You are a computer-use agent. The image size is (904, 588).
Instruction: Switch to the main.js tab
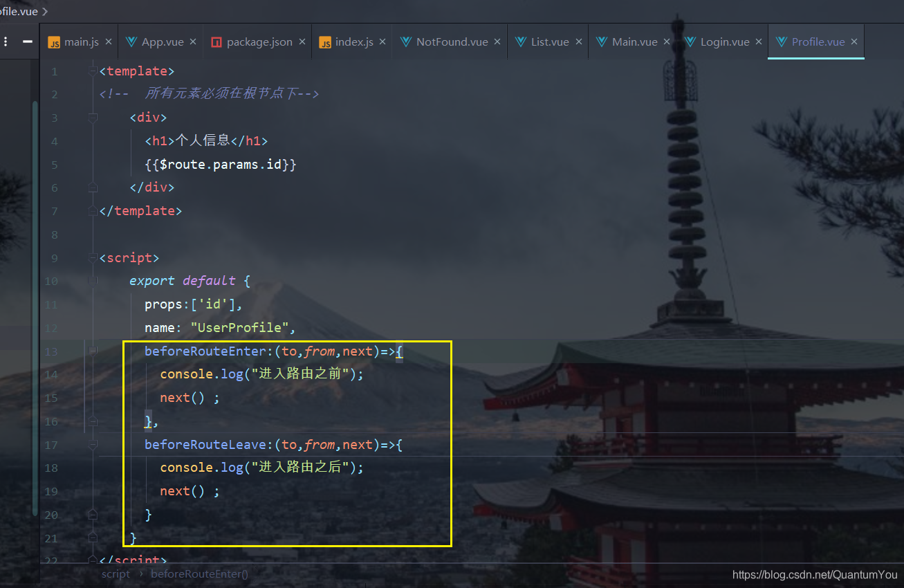tap(79, 42)
